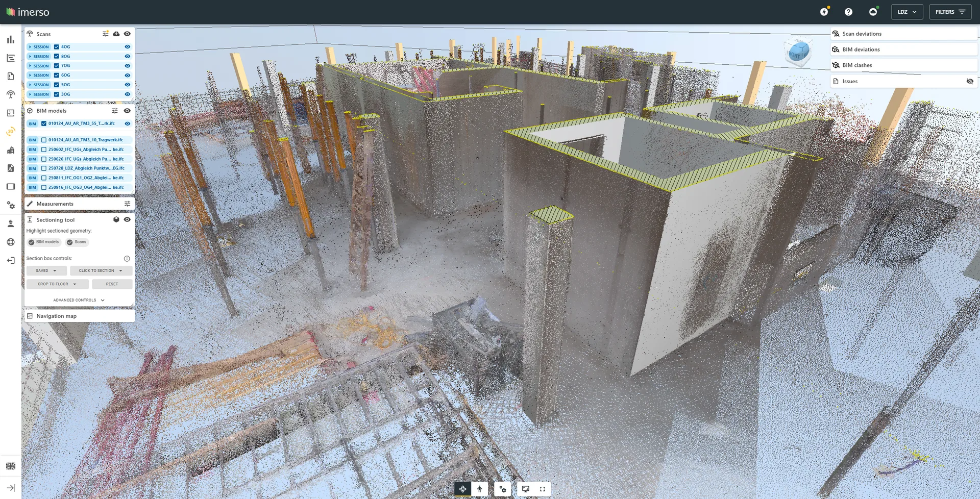Image resolution: width=980 pixels, height=499 pixels.
Task: Open the LDZ project dropdown
Action: click(906, 12)
